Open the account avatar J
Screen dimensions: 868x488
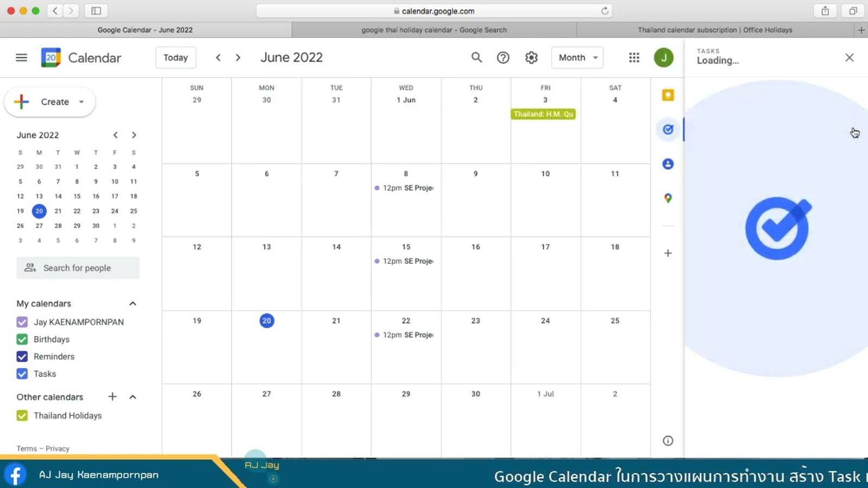(x=663, y=57)
